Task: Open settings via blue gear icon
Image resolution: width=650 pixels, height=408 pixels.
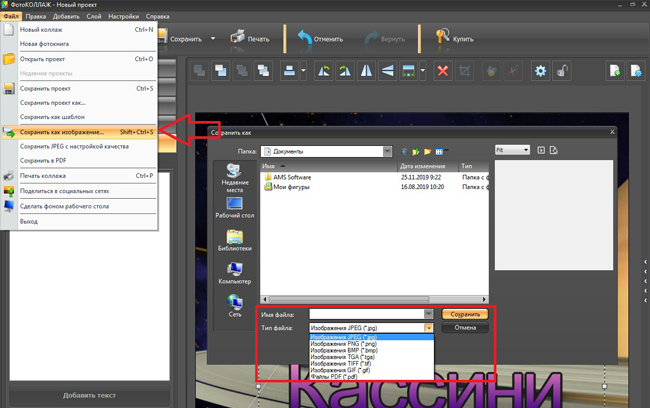Action: 541,71
